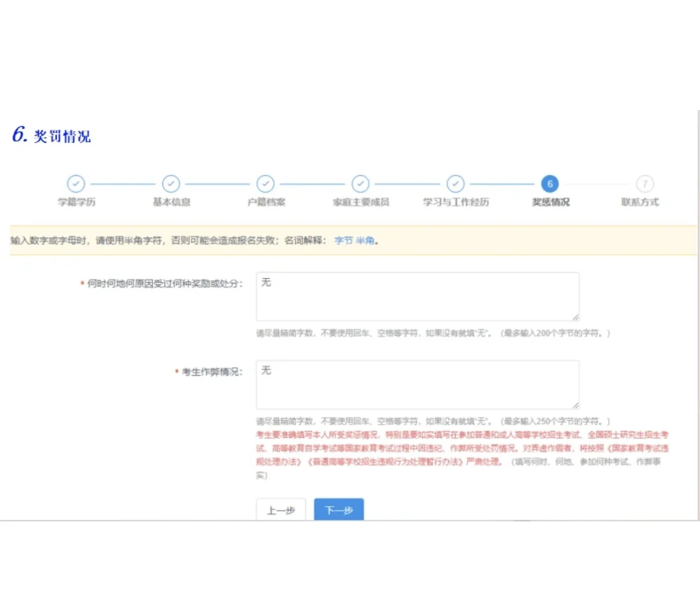Image resolution: width=700 pixels, height=604 pixels.
Task: Click the 基本信息 step checkmark icon
Action: tap(171, 184)
